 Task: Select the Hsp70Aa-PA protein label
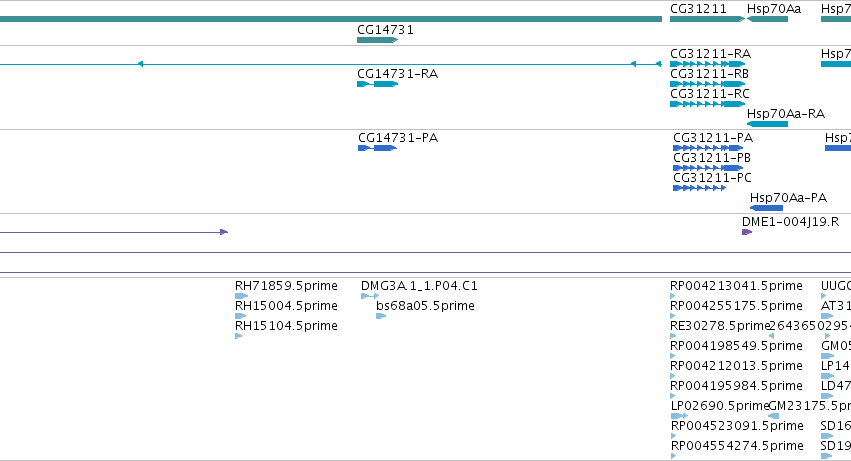pyautogui.click(x=788, y=198)
